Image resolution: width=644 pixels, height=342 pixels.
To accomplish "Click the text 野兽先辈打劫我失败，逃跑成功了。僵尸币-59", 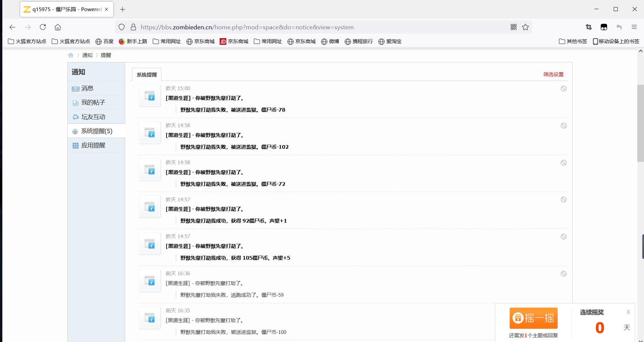I will tap(232, 295).
